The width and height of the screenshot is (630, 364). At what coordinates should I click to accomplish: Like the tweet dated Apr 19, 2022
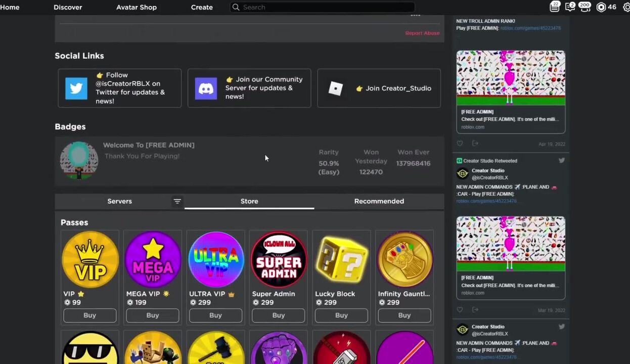460,144
